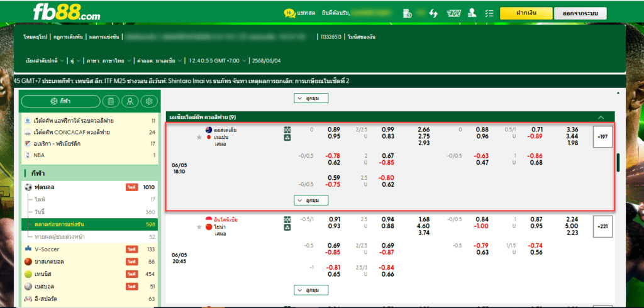
Task: Click the NBA league logo icon
Action: tap(27, 155)
